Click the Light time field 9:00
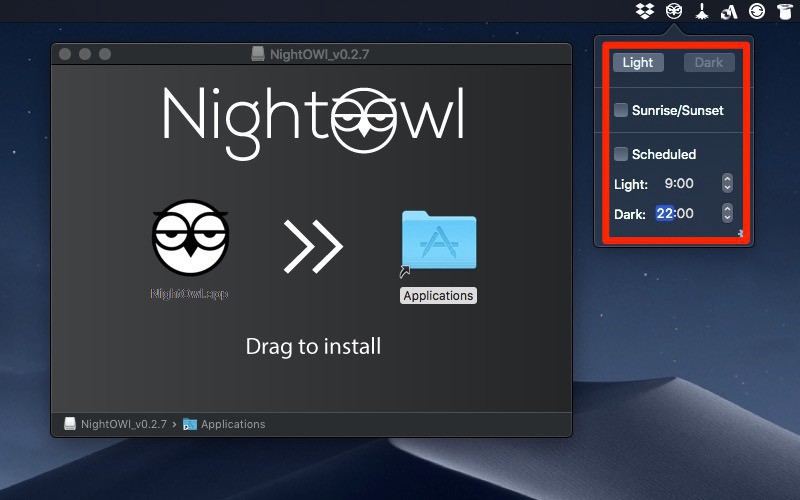The width and height of the screenshot is (800, 500). coord(679,184)
